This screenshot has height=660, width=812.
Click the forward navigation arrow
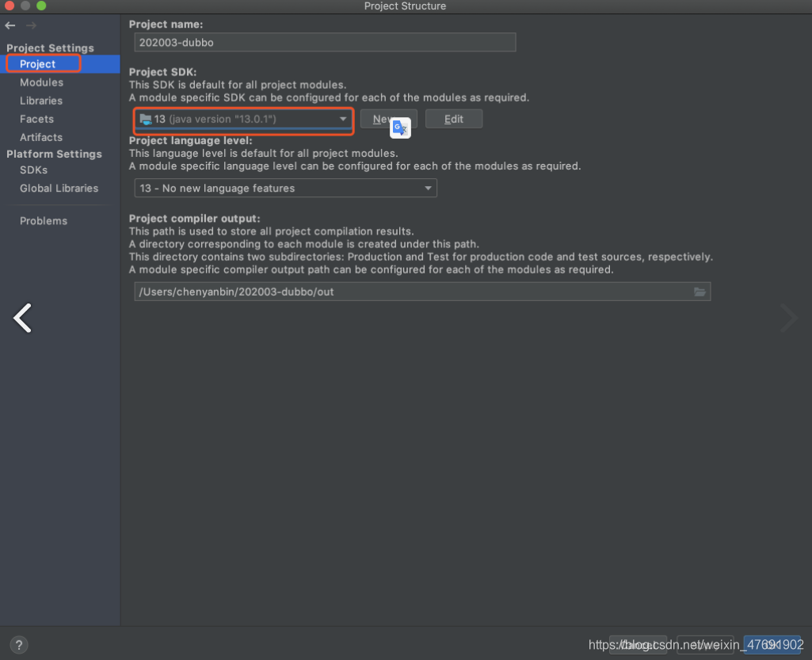[x=31, y=25]
